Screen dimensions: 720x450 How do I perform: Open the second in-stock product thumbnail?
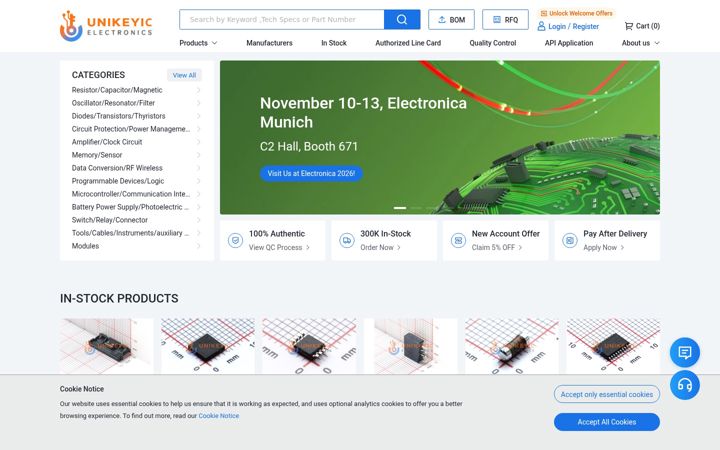208,346
